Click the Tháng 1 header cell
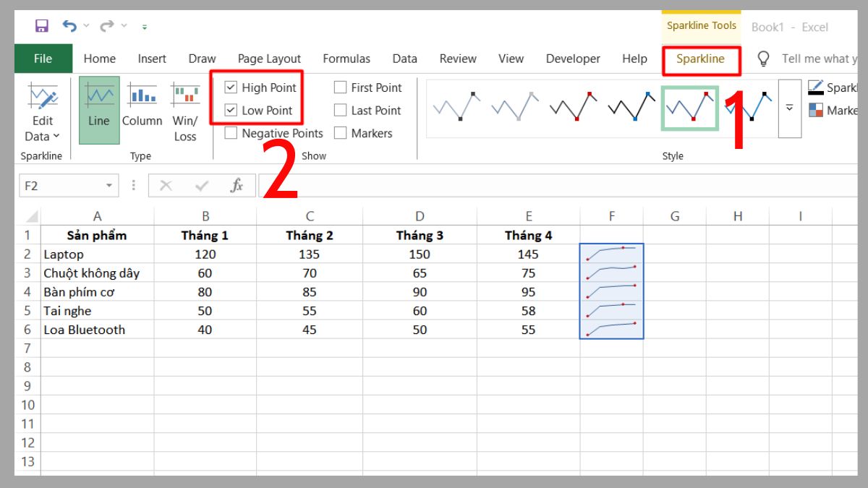Screen dimensions: 868x488 pos(205,235)
